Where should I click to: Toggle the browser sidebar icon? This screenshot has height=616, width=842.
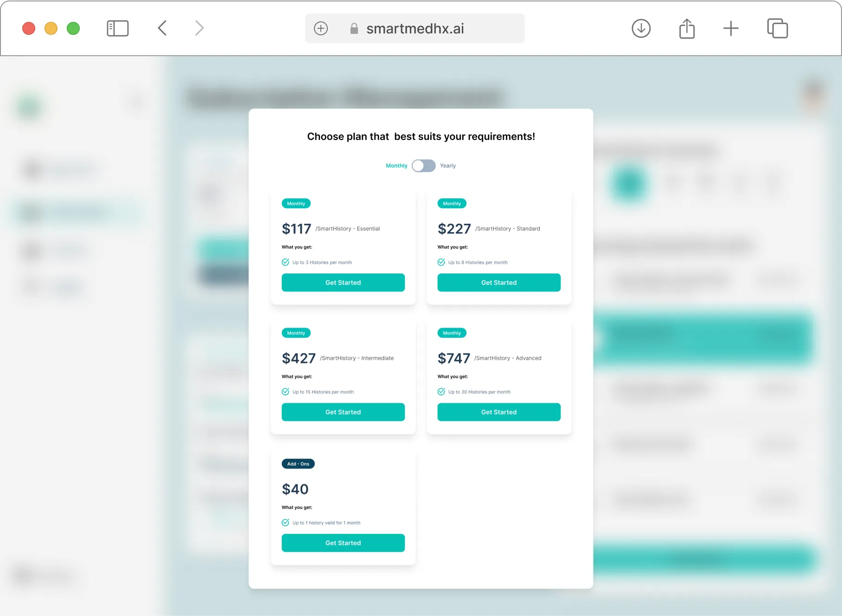118,28
